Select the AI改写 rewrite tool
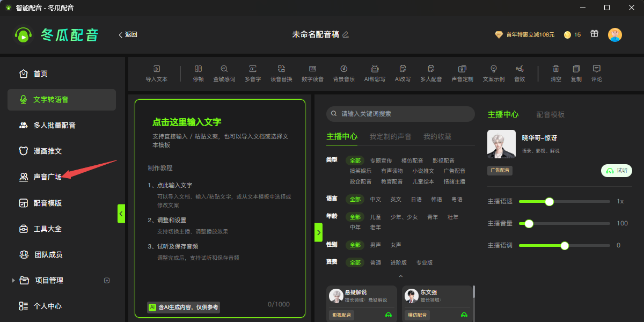The width and height of the screenshot is (644, 322). coord(403,74)
